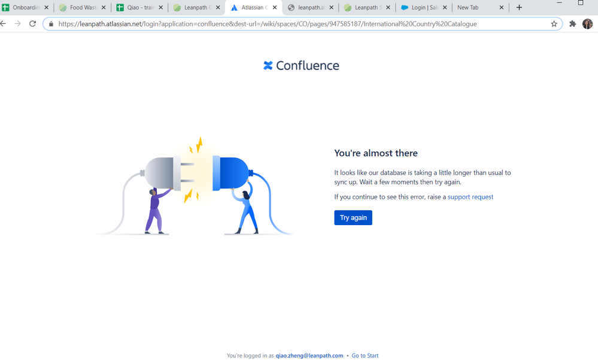The width and height of the screenshot is (598, 364).
Task: Open the Go to Start link
Action: [365, 356]
